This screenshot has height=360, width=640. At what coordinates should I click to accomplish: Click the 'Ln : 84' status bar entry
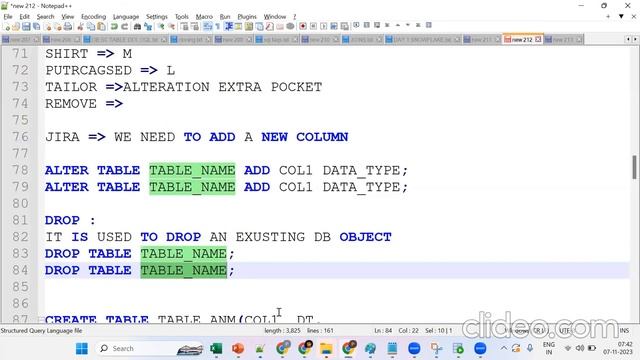coord(383,331)
